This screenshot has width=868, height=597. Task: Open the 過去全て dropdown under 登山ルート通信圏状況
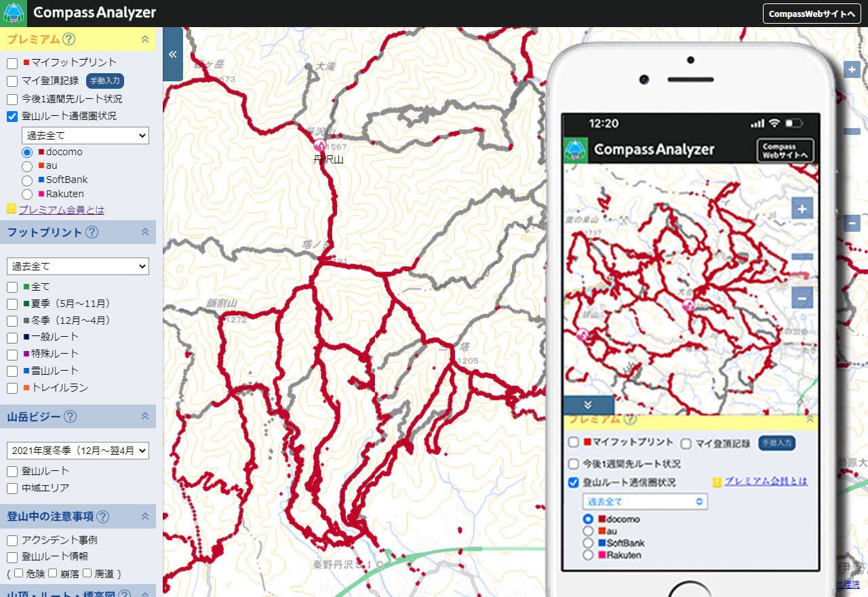coord(85,136)
